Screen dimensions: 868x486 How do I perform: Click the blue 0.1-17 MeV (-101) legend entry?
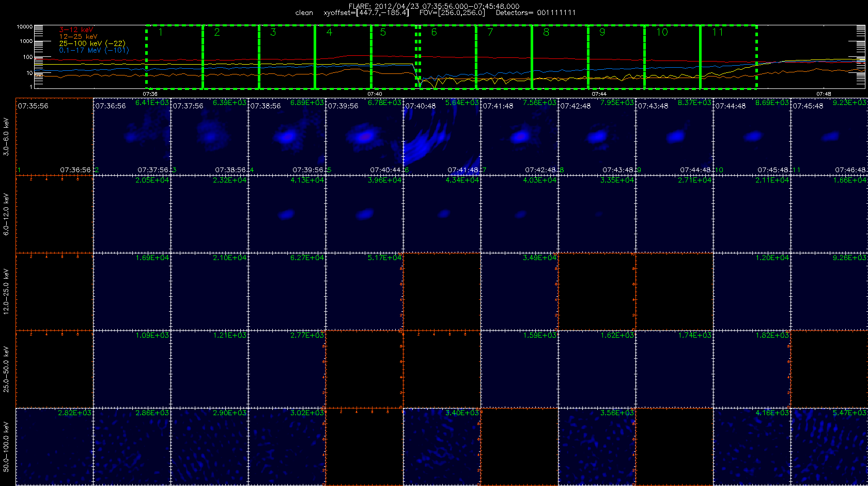pyautogui.click(x=94, y=50)
